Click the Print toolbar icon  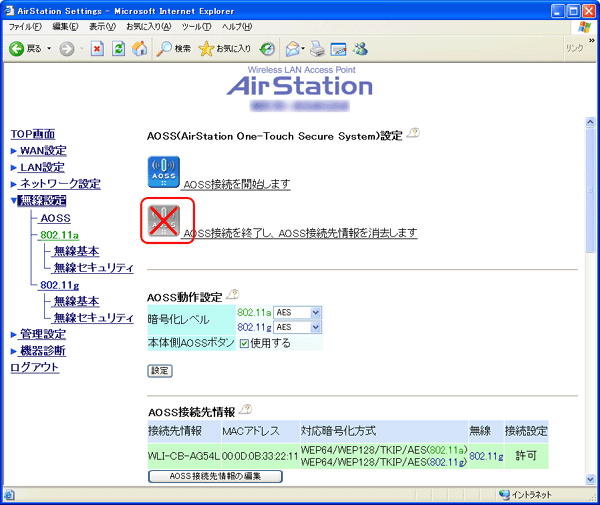tap(317, 49)
